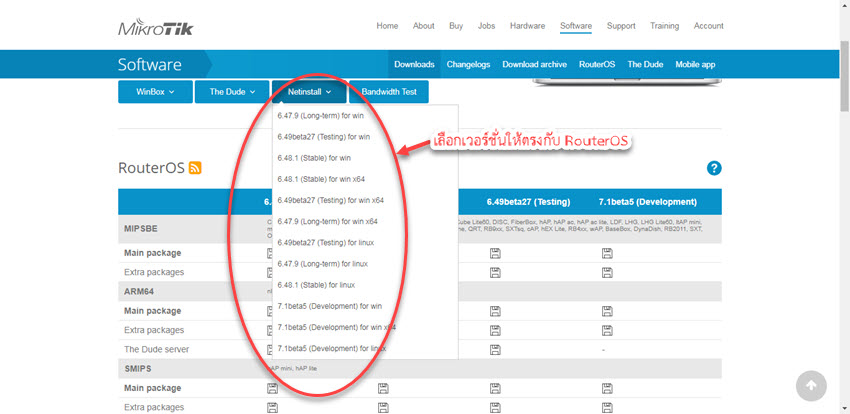Switch to the Downloads tab

pyautogui.click(x=414, y=64)
